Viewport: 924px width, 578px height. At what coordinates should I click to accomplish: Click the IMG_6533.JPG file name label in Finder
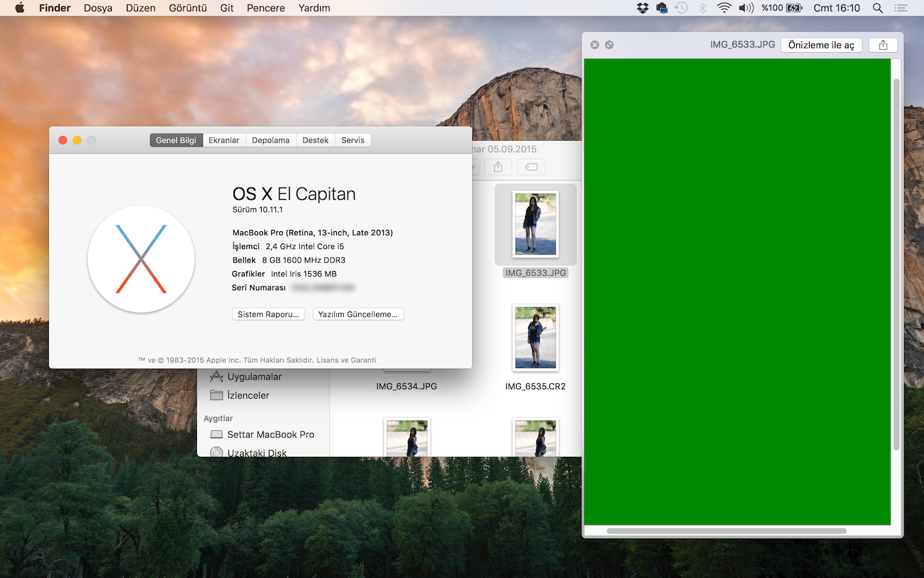536,273
